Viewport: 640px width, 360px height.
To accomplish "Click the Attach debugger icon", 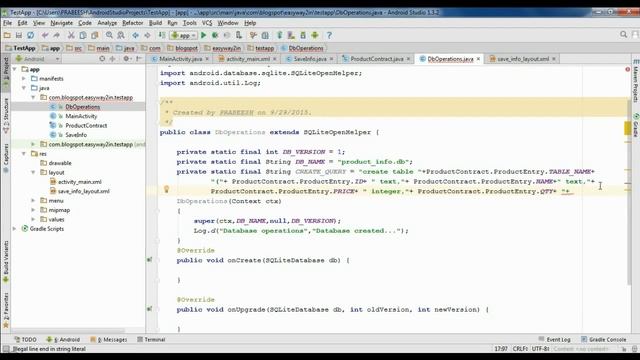I will [x=238, y=36].
